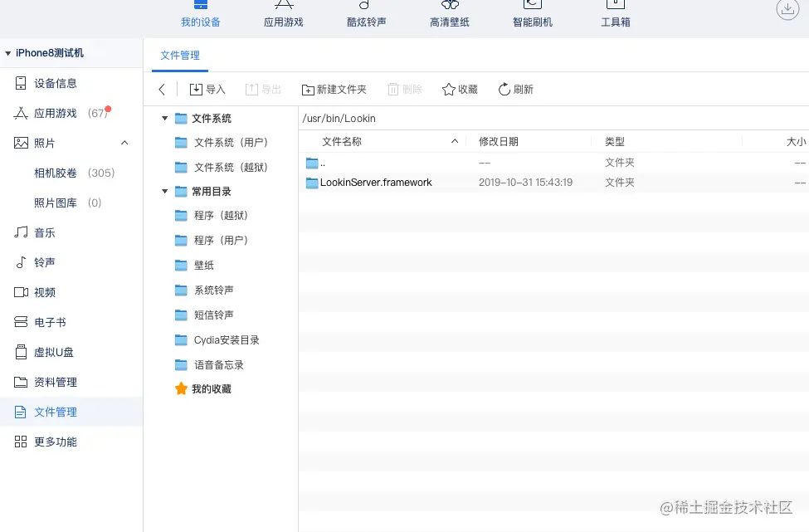Sort by 大小 column header
This screenshot has height=532, width=809.
point(796,141)
